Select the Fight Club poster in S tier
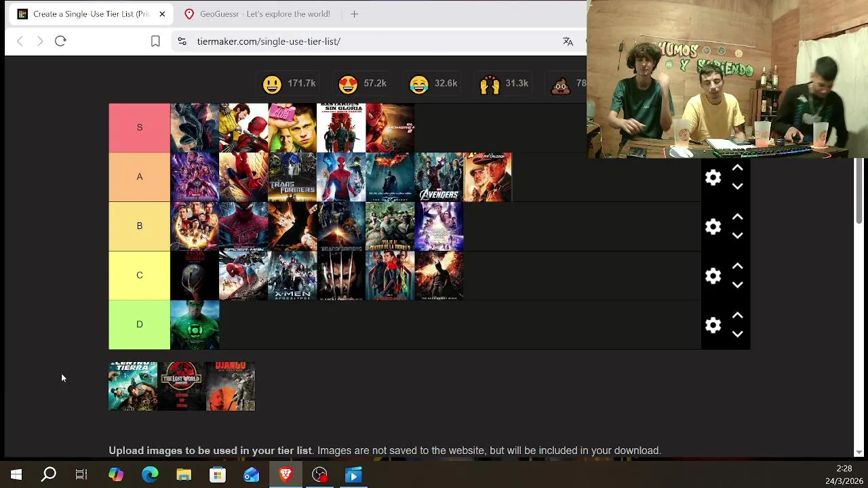868x488 pixels. (292, 128)
